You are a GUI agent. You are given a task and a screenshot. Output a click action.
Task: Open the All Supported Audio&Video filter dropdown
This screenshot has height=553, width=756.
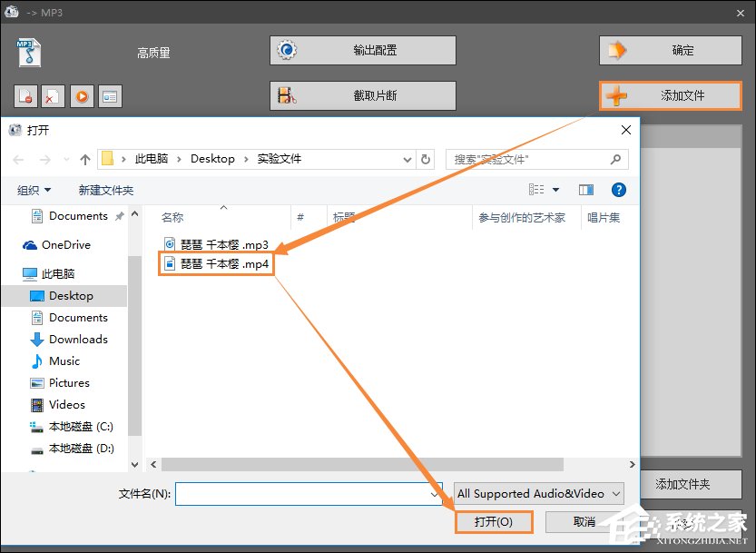[x=537, y=493]
